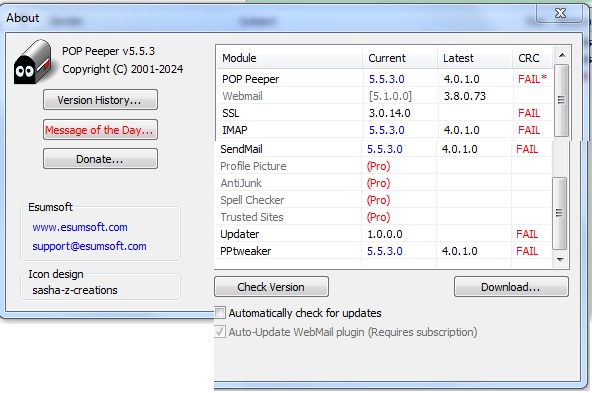
Task: Click the CRC column header
Action: pyautogui.click(x=533, y=58)
